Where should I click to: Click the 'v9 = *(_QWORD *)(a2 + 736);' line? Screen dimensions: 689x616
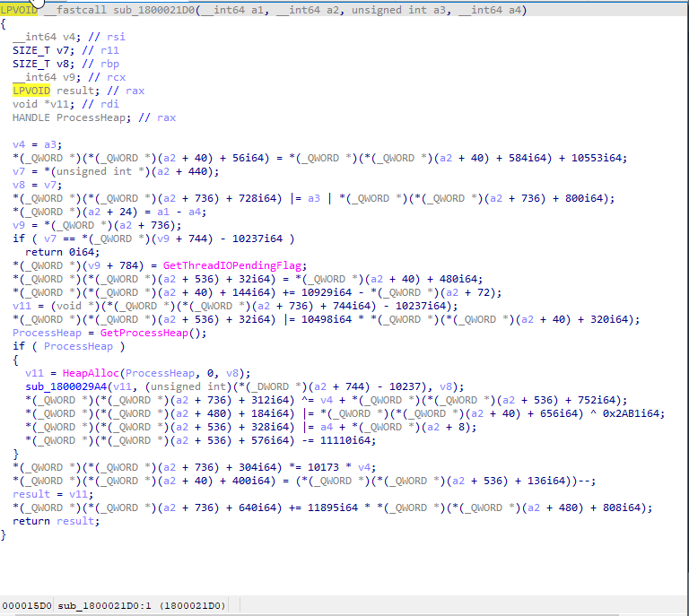click(97, 225)
